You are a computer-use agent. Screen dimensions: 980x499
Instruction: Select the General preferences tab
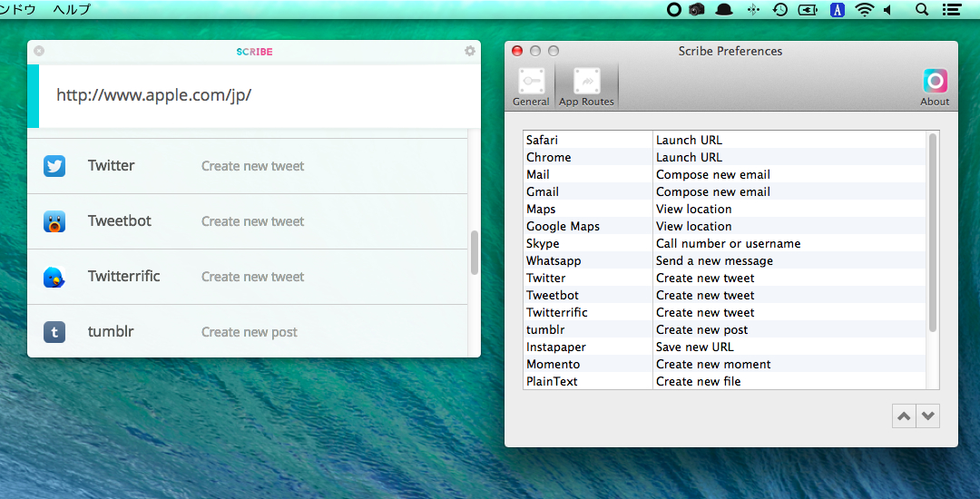coord(531,87)
